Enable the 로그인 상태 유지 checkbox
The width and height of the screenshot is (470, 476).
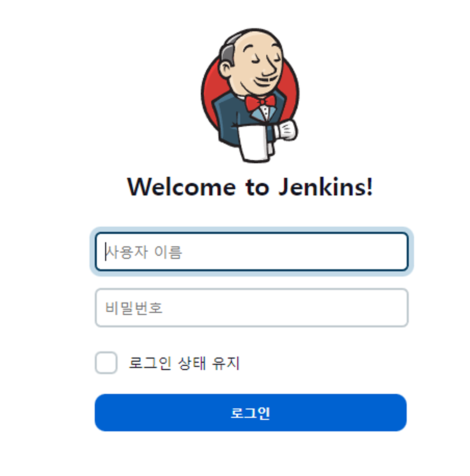[x=106, y=362]
